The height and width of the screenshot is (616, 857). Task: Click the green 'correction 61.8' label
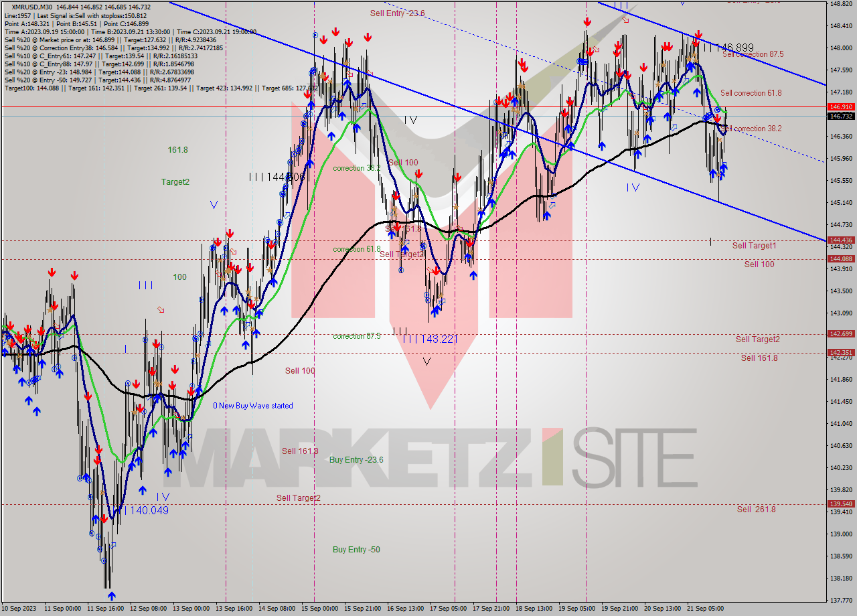[358, 249]
